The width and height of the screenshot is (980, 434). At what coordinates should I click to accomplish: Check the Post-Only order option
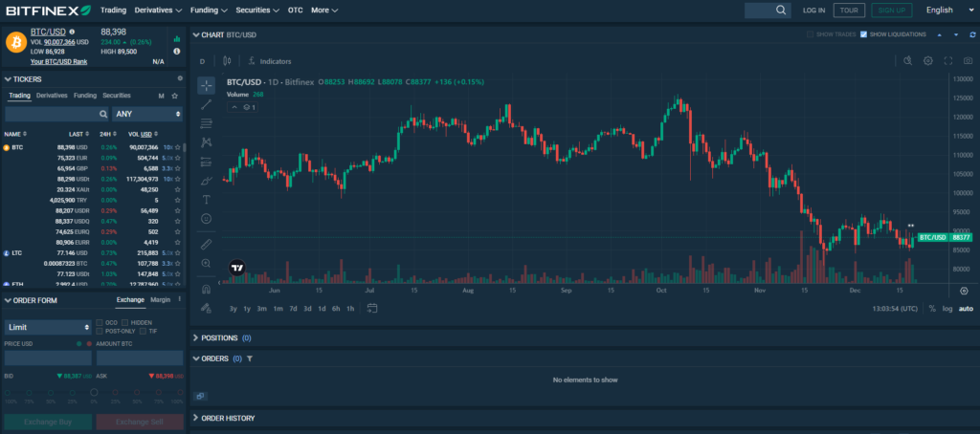pyautogui.click(x=100, y=331)
